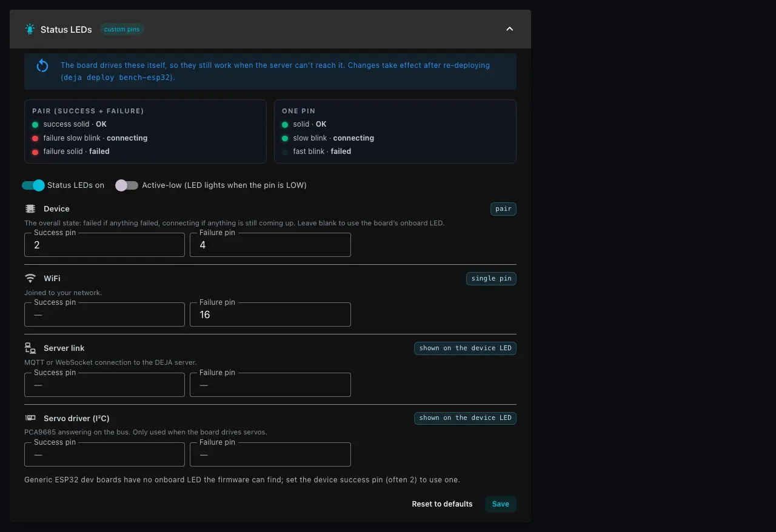The image size is (776, 532).
Task: Click the Server link network icon
Action: coord(30,348)
